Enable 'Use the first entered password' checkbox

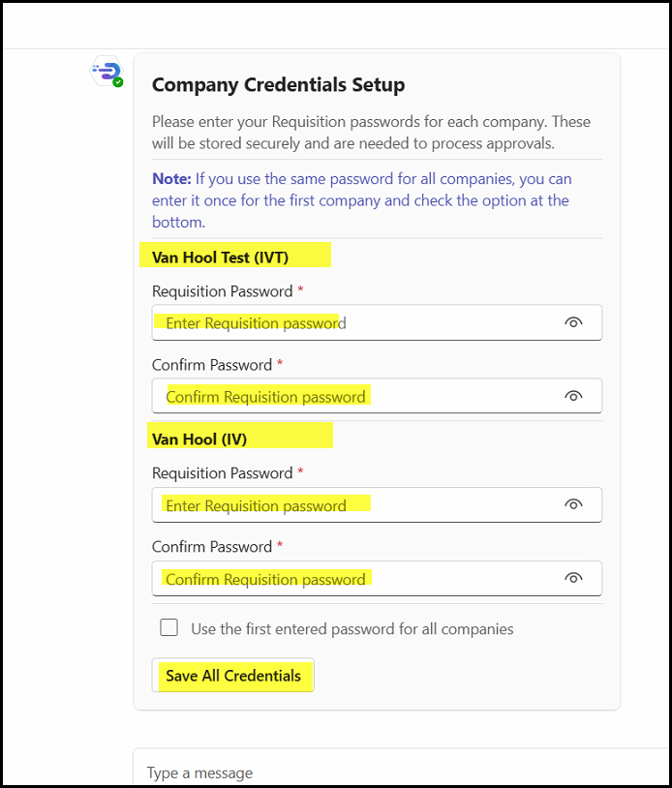coord(169,627)
